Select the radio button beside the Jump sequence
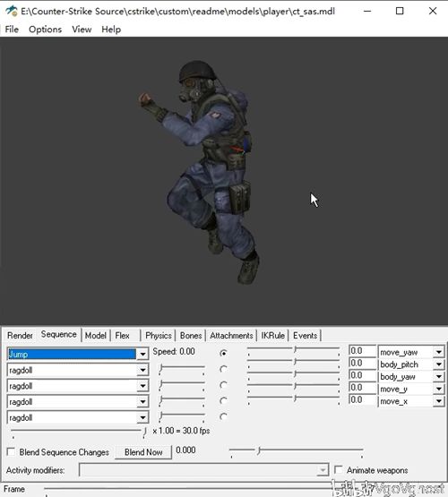 click(x=223, y=353)
